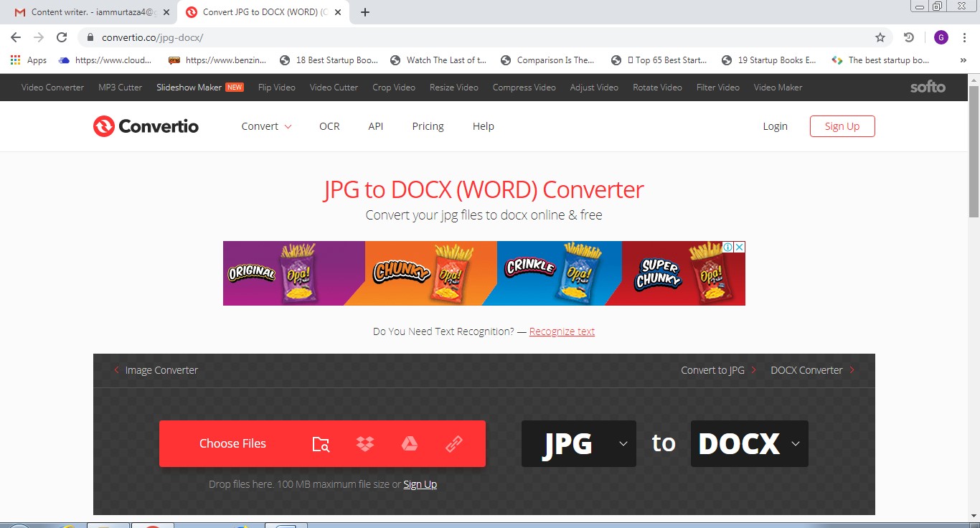The image size is (980, 528).
Task: Open the DOCX target format dropdown
Action: click(750, 443)
